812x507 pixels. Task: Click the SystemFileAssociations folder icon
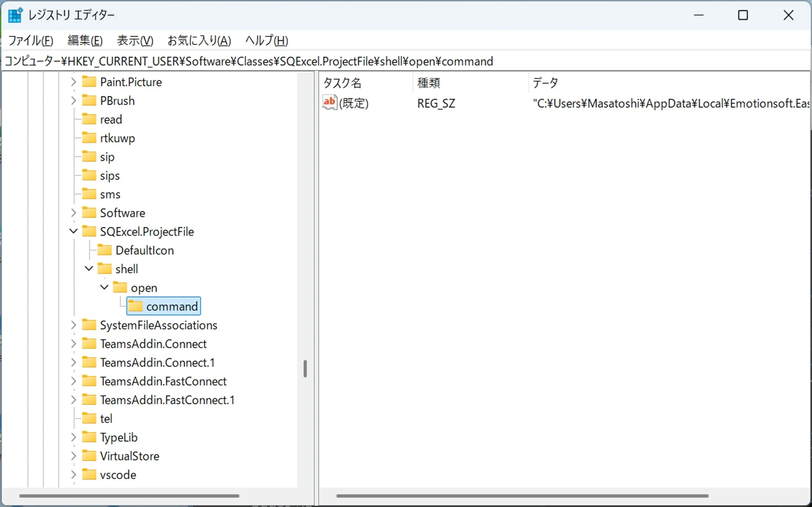(x=89, y=325)
